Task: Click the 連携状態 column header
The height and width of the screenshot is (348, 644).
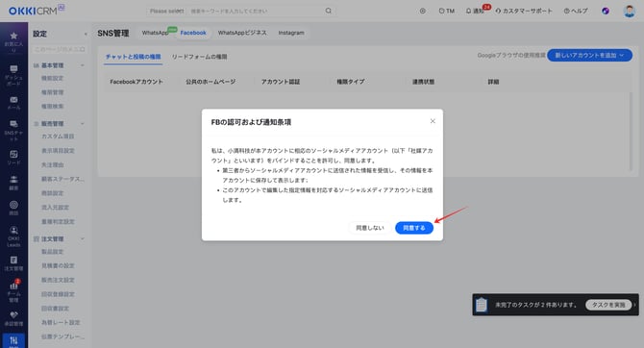Action: point(424,82)
